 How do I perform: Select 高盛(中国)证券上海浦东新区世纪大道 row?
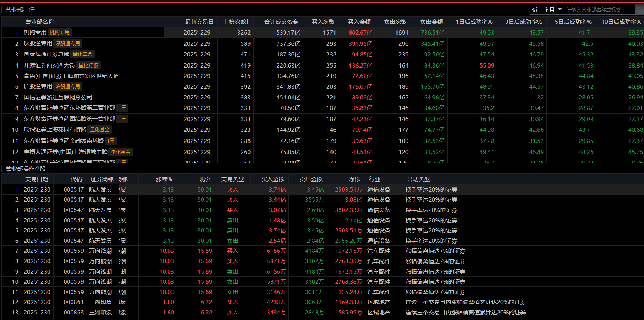tap(71, 76)
